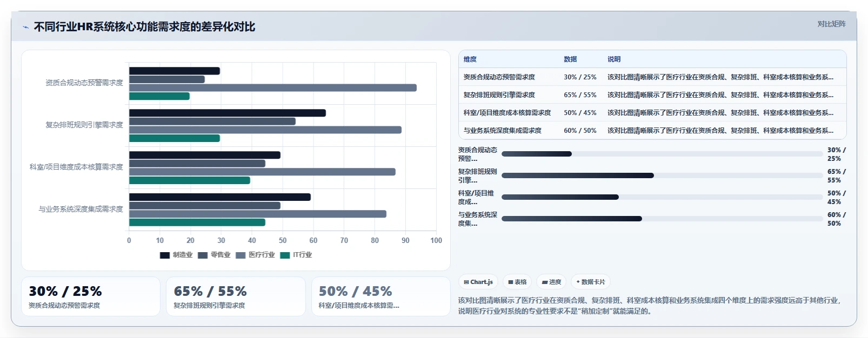This screenshot has height=338, width=868.
Task: Click the 60% / 50% progress value
Action: (x=837, y=219)
